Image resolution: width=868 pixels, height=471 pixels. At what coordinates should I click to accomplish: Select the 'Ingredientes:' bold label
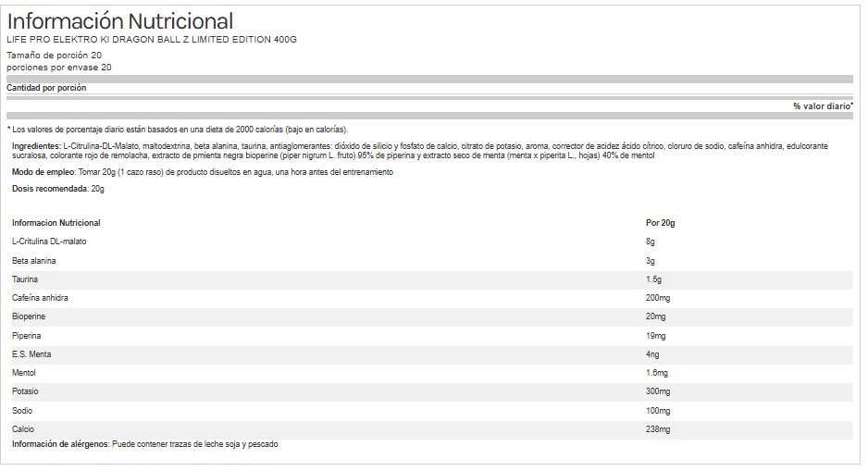tap(36, 147)
